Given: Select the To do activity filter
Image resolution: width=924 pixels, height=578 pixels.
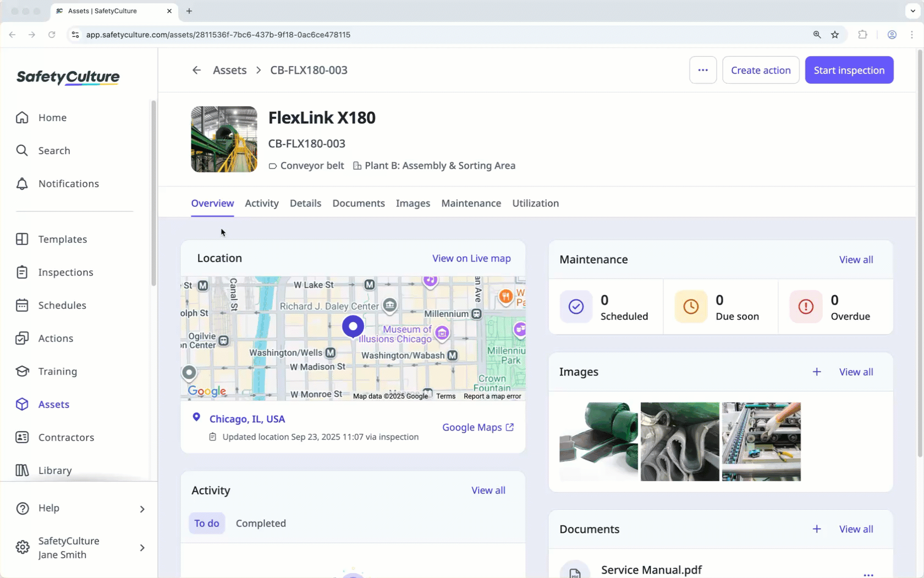Looking at the screenshot, I should 207,524.
